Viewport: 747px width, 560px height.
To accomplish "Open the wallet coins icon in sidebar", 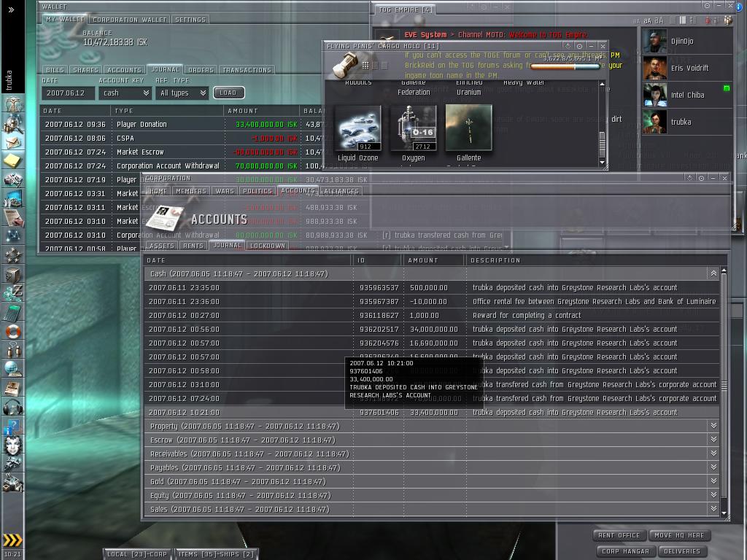I will [13, 292].
